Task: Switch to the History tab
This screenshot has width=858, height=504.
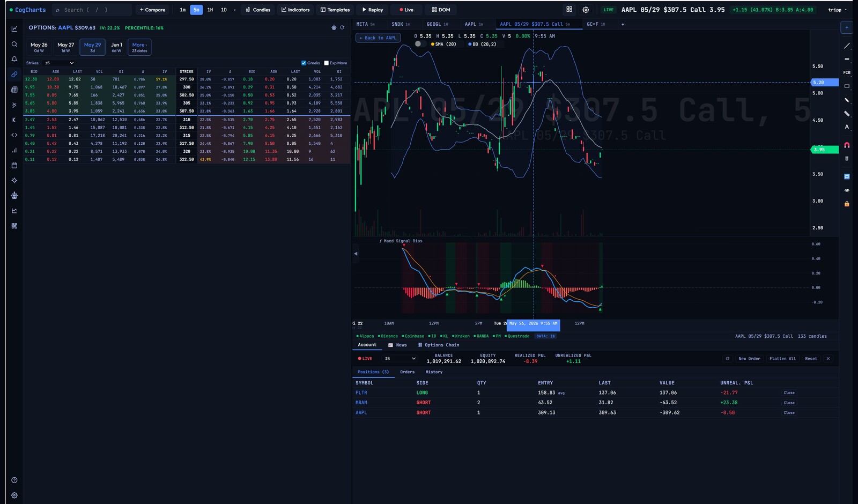Action: click(434, 372)
